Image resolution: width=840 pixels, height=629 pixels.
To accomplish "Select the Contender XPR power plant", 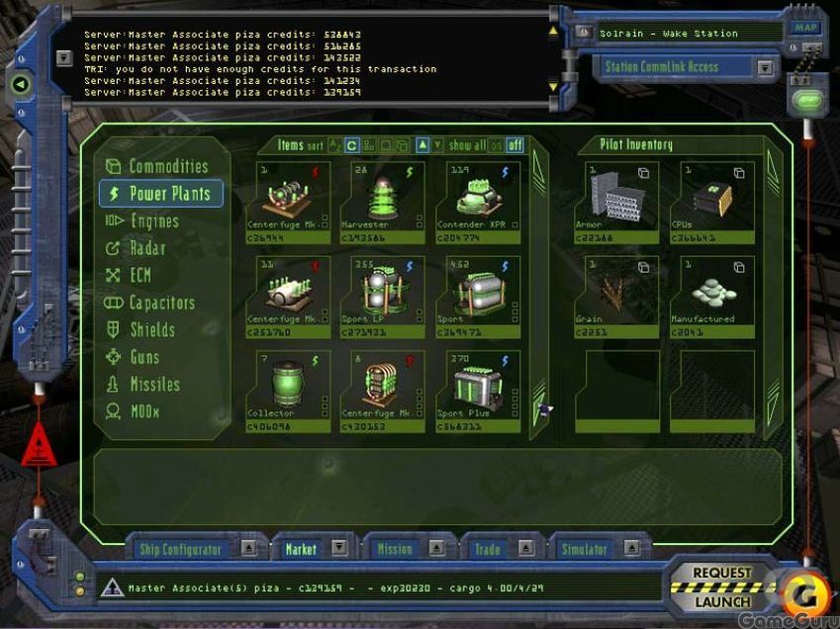I will pyautogui.click(x=478, y=204).
